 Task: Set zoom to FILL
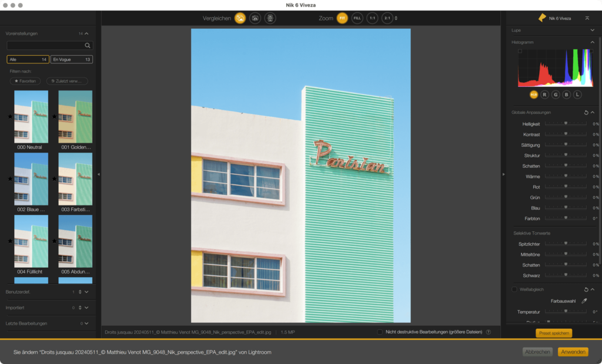(x=357, y=18)
